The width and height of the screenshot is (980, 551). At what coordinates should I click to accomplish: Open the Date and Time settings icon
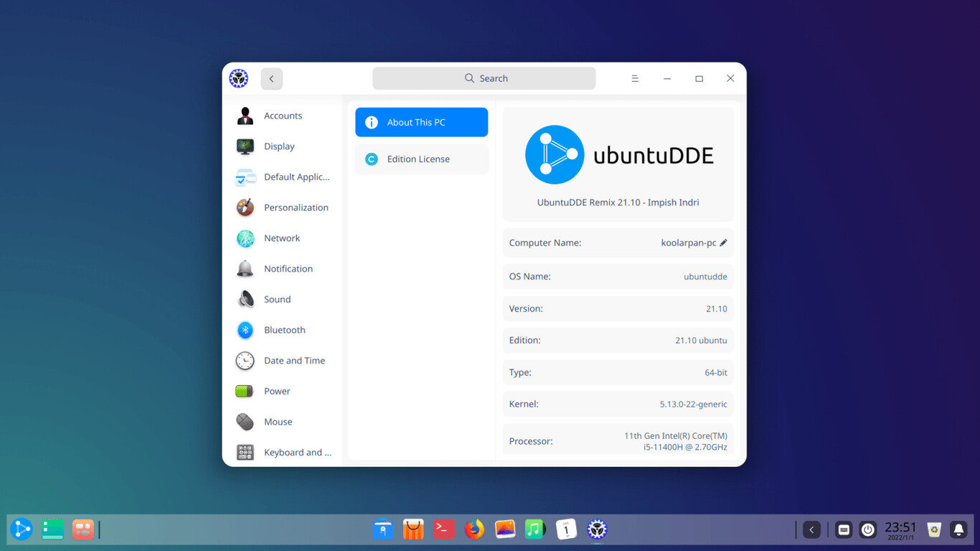point(245,360)
